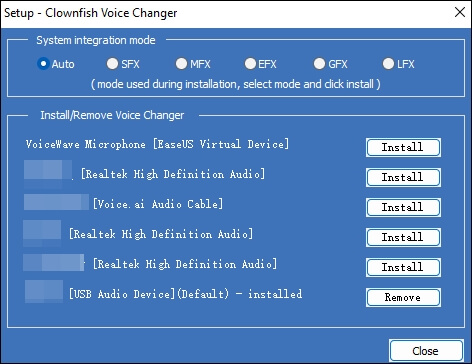Install on VoiceWave Microphone EaseUS device
Viewport: 472px width, 364px height.
click(403, 147)
